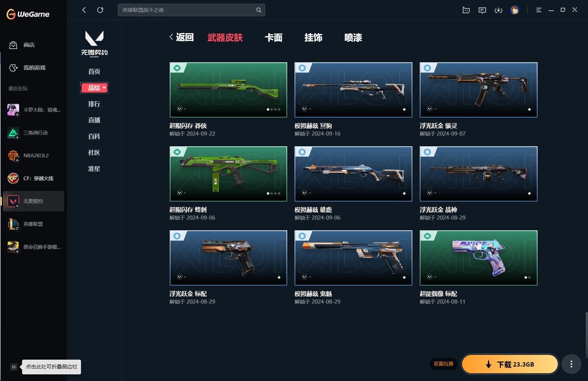Click the 模拟赫兹 雄鹿 title text
Image resolution: width=588 pixels, height=381 pixels.
(313, 210)
